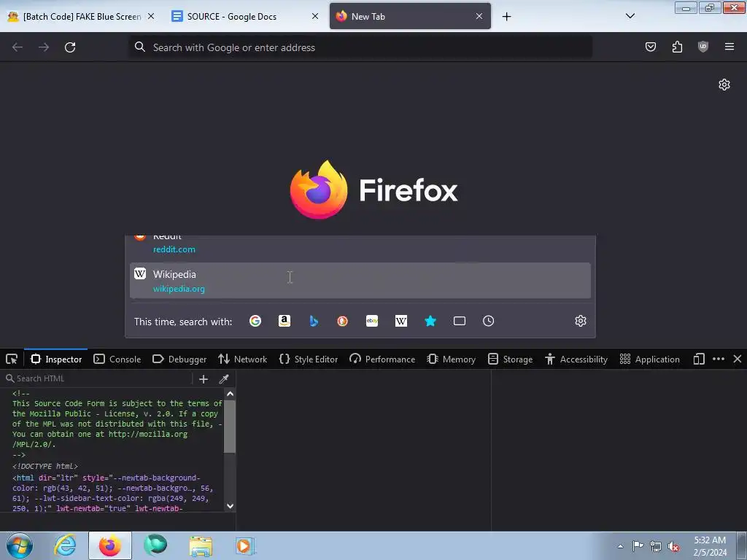Open the Application panel tab
Screen dimensions: 747x560
(649, 359)
